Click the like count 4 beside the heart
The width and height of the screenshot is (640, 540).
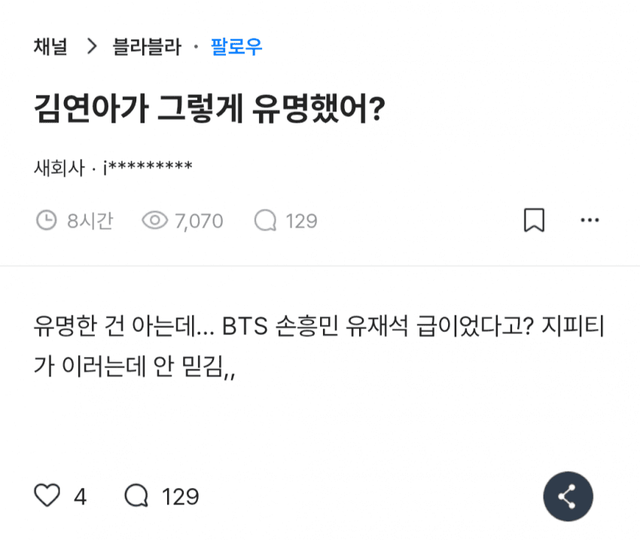click(80, 496)
